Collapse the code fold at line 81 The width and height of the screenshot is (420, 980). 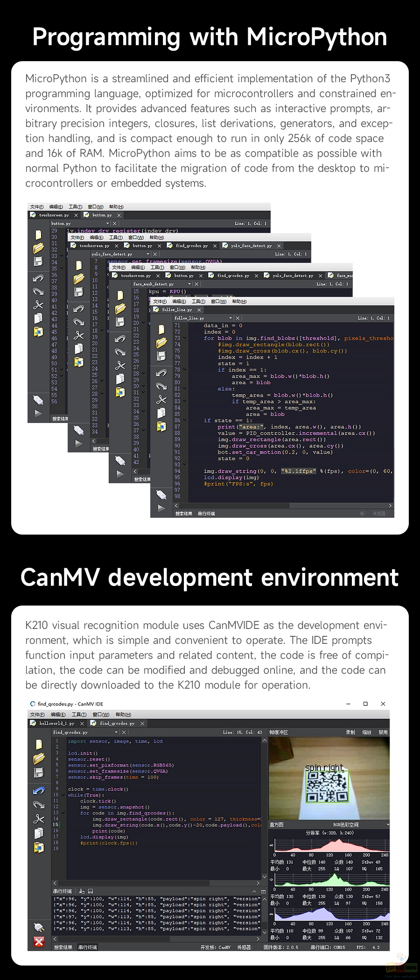point(184,388)
